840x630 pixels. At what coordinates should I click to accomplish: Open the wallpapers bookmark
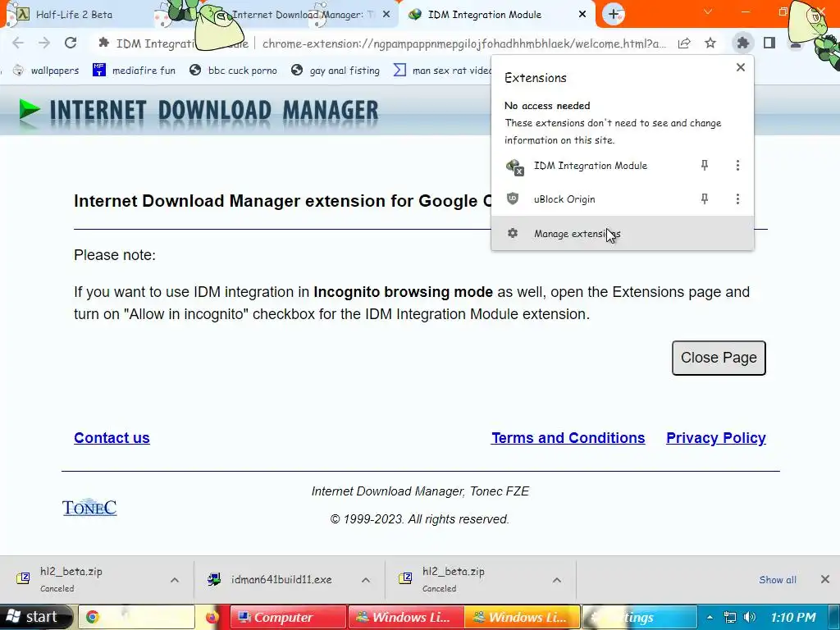[x=46, y=71]
